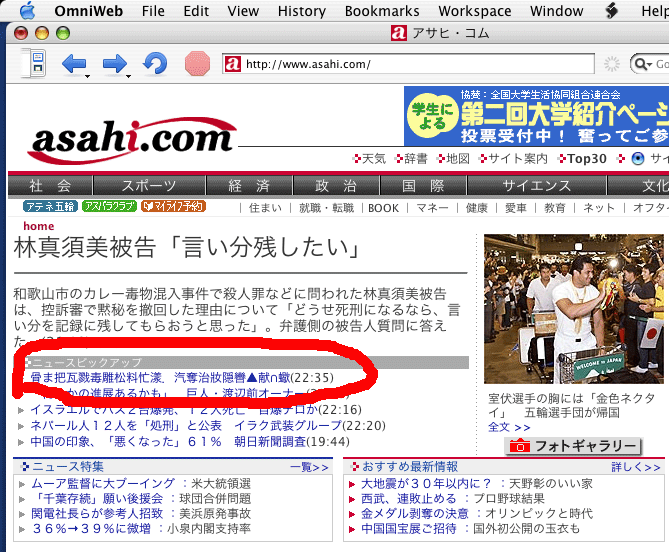The width and height of the screenshot is (669, 552).
Task: Select the radio button beside Top30
Action: point(638,159)
